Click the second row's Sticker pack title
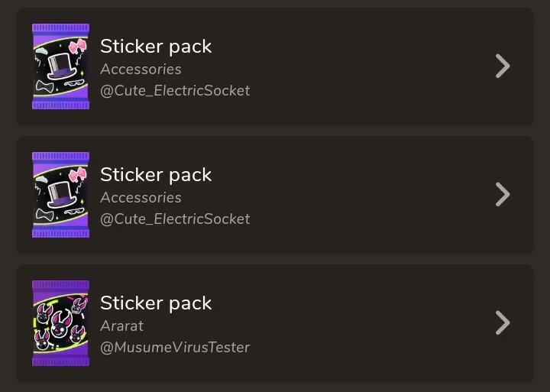The width and height of the screenshot is (550, 392). pyautogui.click(x=156, y=175)
